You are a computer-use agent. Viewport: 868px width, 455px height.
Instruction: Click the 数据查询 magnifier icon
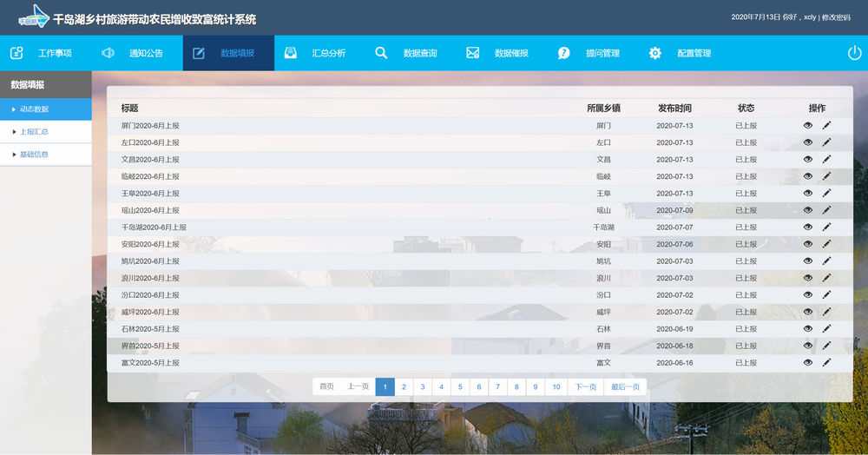[x=381, y=53]
